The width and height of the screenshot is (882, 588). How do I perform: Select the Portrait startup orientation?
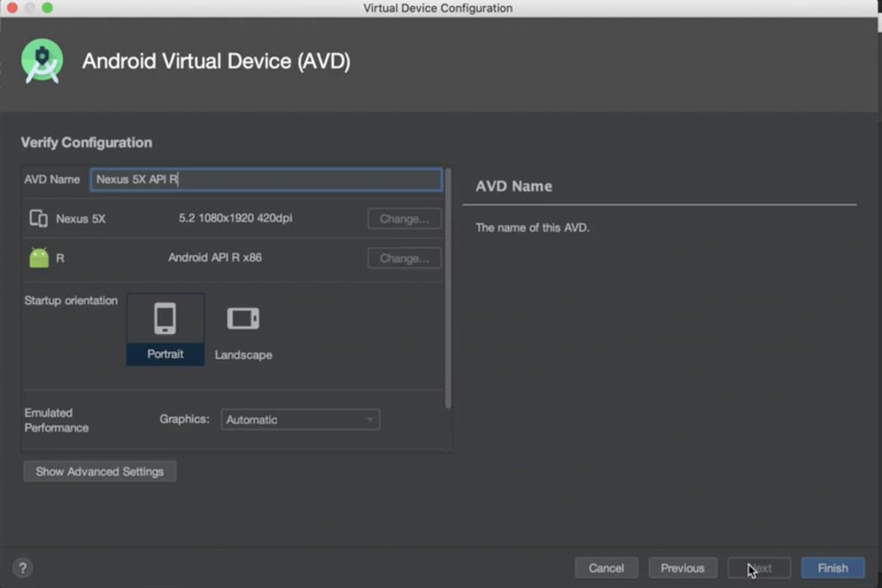[x=165, y=330]
